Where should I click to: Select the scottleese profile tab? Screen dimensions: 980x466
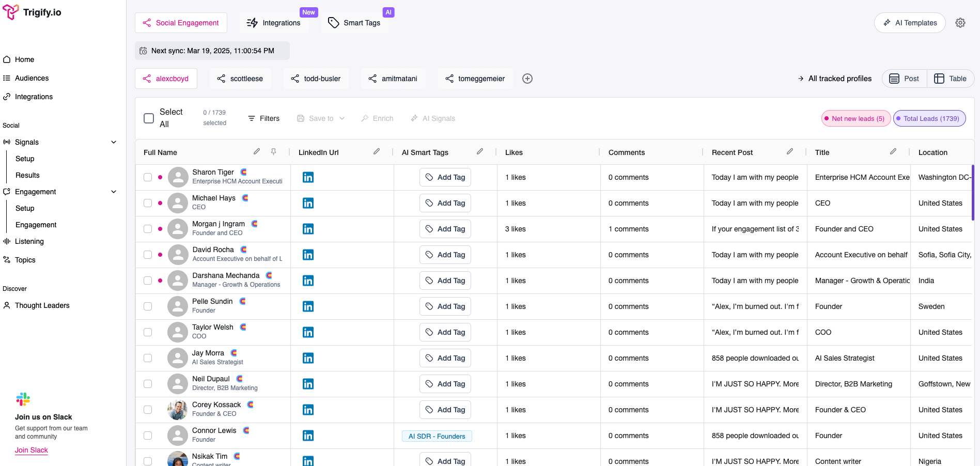coord(240,79)
